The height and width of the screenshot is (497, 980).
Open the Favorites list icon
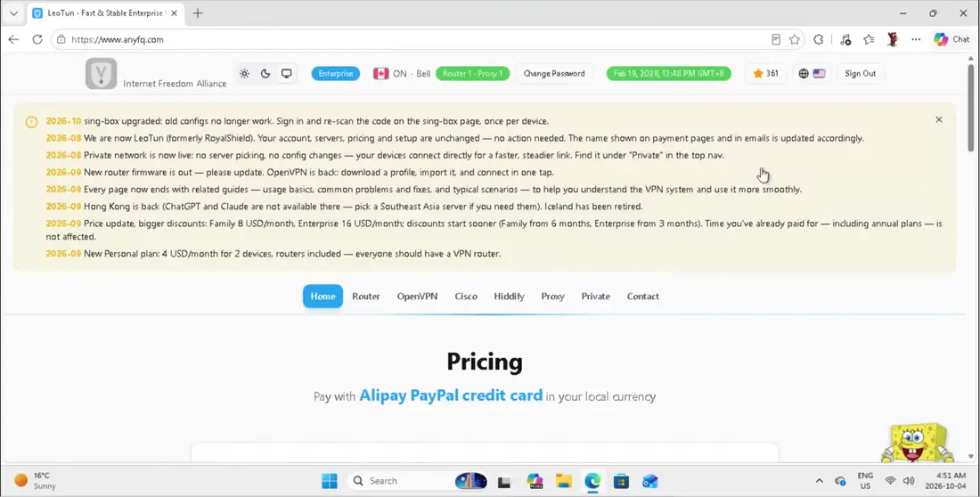(x=869, y=39)
